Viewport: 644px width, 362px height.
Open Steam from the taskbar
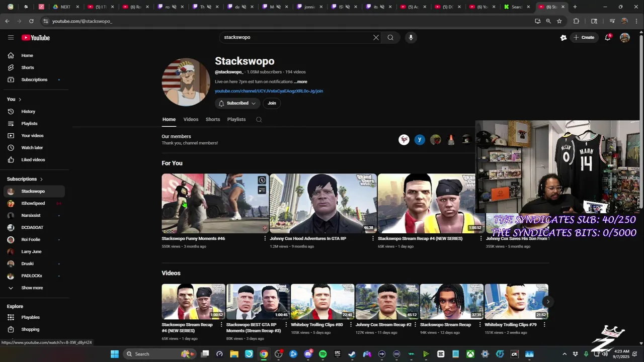pos(352,354)
